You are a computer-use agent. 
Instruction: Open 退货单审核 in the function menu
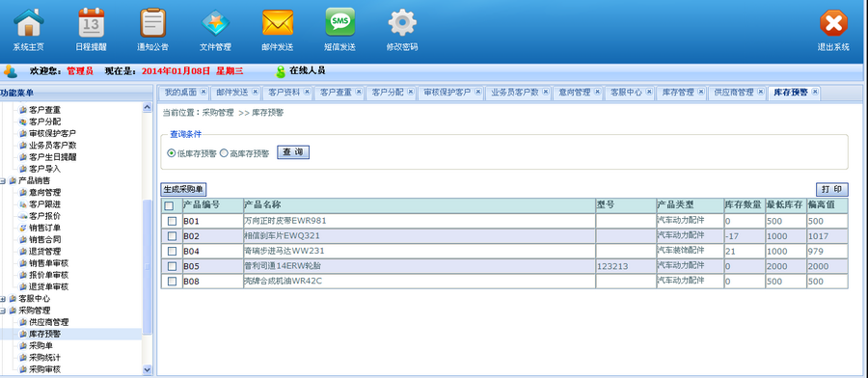coord(48,286)
